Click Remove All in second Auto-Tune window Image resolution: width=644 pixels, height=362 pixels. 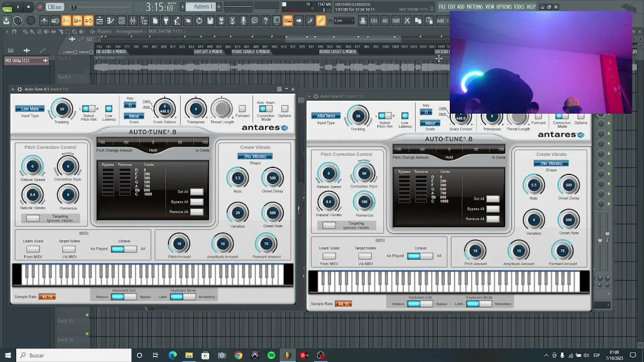coord(493,219)
